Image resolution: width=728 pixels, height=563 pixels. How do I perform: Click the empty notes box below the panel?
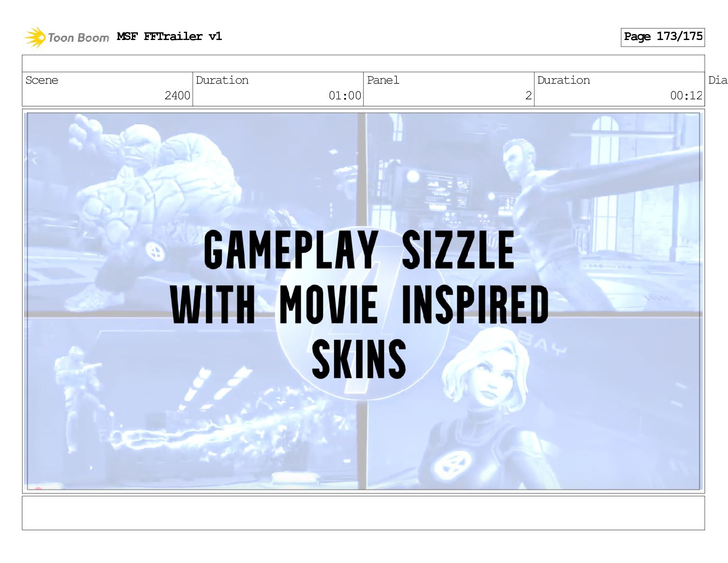point(363,513)
